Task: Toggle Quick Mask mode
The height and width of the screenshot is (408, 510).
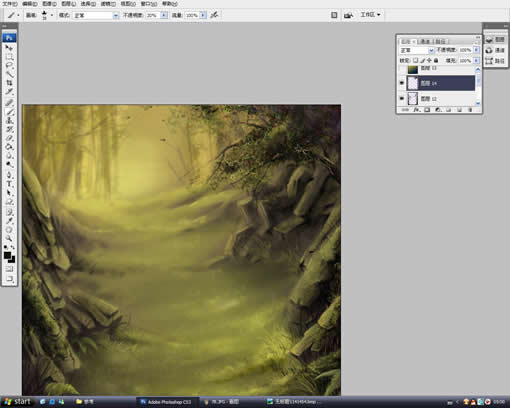Action: point(9,269)
